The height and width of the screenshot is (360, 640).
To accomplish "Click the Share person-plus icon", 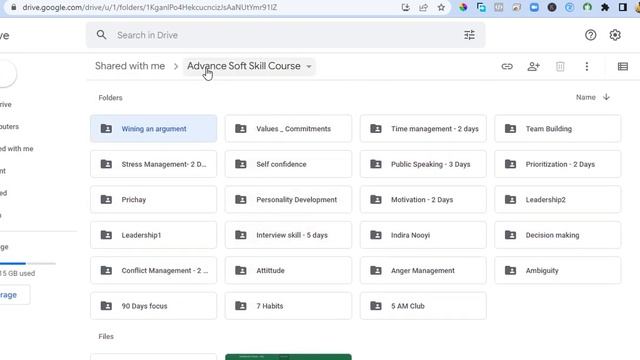I will click(533, 66).
